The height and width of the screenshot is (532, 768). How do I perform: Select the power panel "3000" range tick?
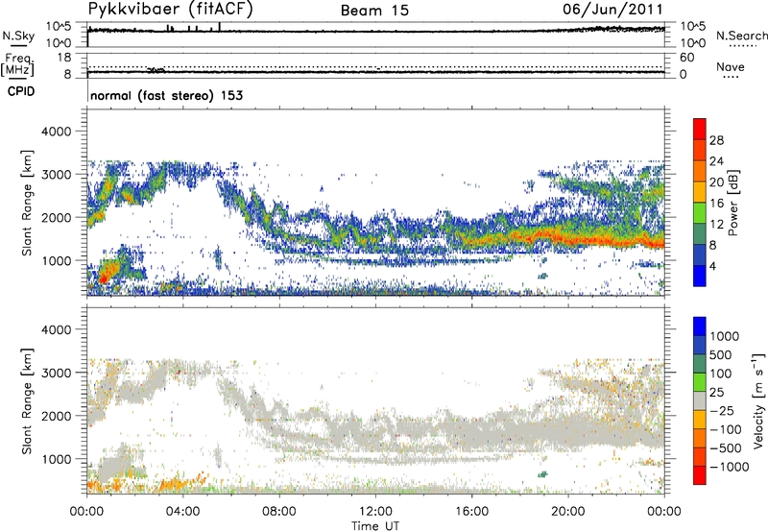(57, 175)
